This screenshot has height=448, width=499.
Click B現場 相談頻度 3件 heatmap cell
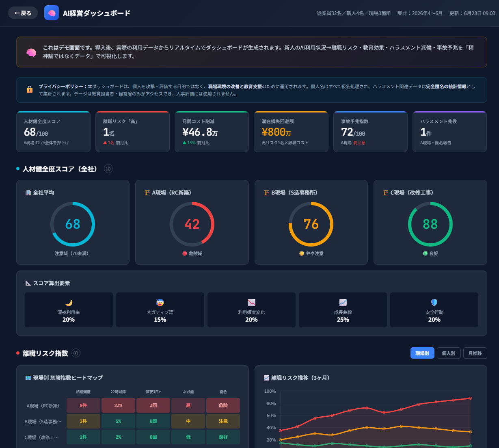click(x=83, y=421)
